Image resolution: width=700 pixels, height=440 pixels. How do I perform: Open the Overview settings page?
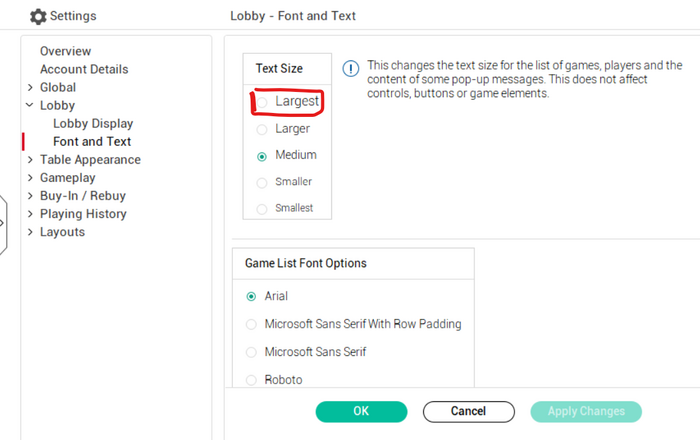click(65, 51)
